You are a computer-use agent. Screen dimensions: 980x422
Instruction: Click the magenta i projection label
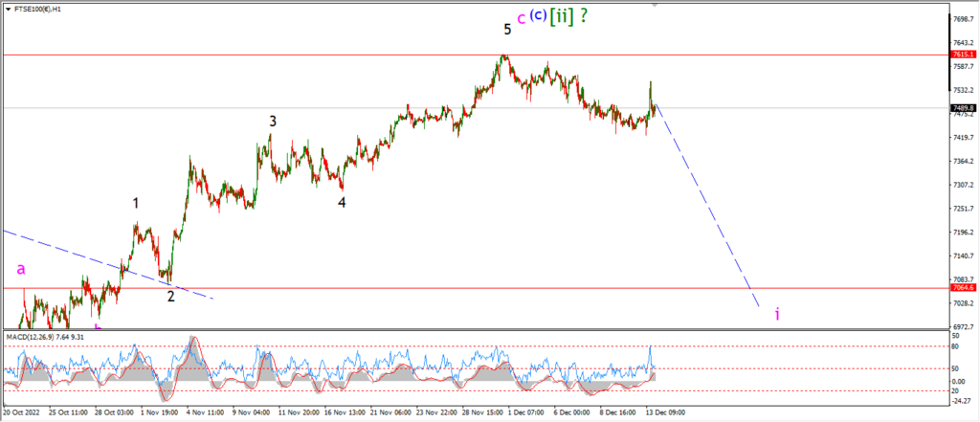coord(777,314)
